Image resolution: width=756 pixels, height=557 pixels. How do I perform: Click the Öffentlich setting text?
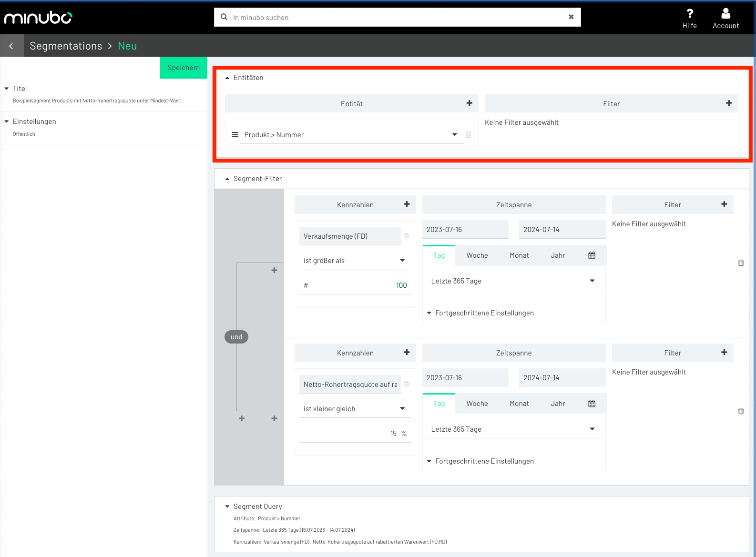point(24,134)
